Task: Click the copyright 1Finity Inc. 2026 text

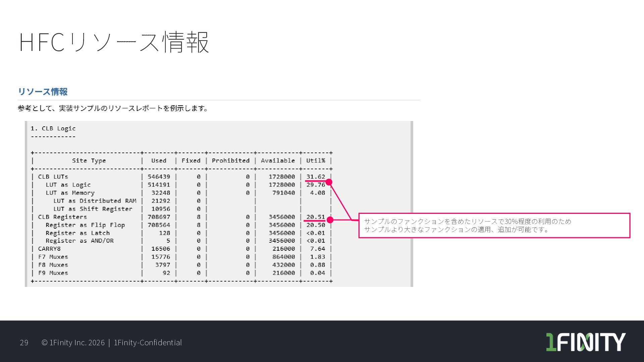Action: (x=73, y=343)
